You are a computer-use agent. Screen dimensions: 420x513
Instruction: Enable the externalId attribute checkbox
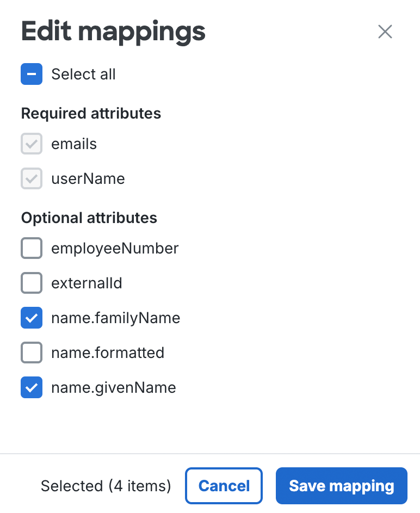pos(32,283)
